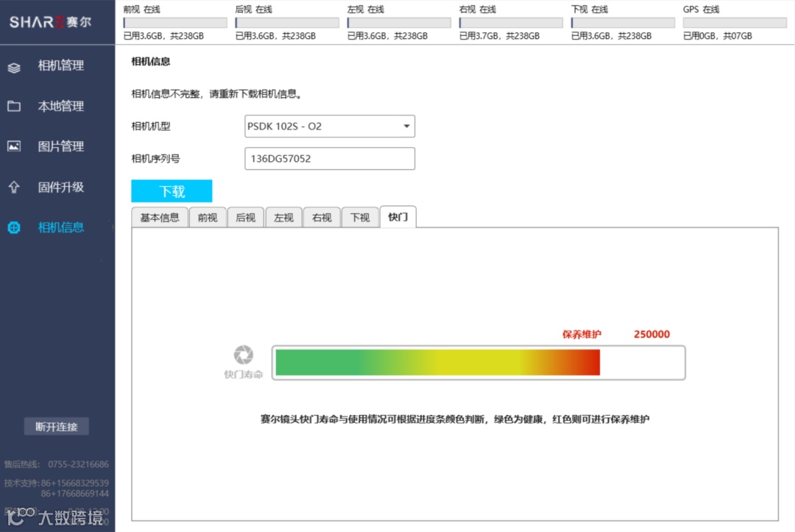Click the 下视 在线 status text
The width and height of the screenshot is (795, 532).
(589, 10)
